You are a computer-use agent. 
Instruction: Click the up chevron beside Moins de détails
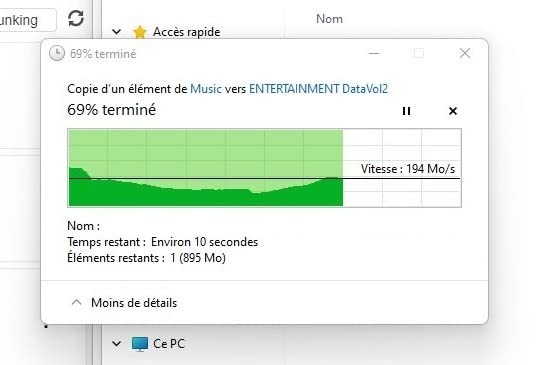coord(77,303)
